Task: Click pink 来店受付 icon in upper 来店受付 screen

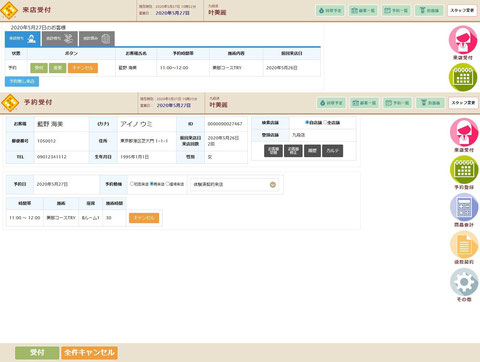Action: [463, 40]
